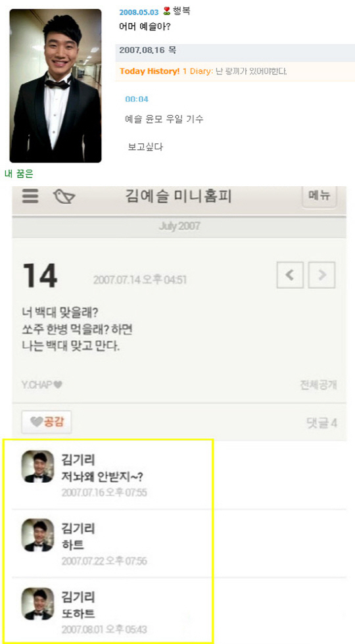This screenshot has height=644, width=355.
Task: Open the hamburger menu icon
Action: click(x=30, y=196)
